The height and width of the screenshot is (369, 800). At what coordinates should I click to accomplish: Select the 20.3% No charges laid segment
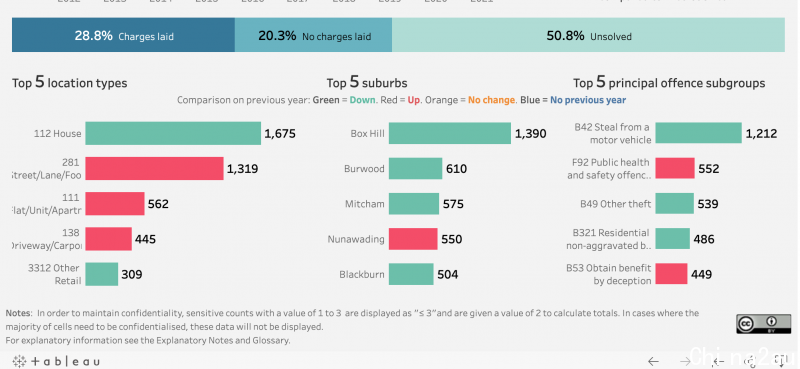click(313, 35)
